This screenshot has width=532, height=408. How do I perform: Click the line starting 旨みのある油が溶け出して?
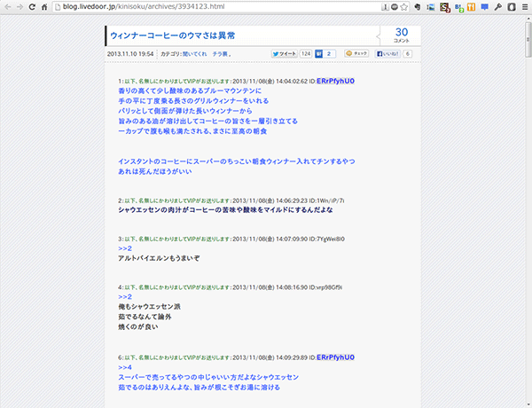[207, 122]
